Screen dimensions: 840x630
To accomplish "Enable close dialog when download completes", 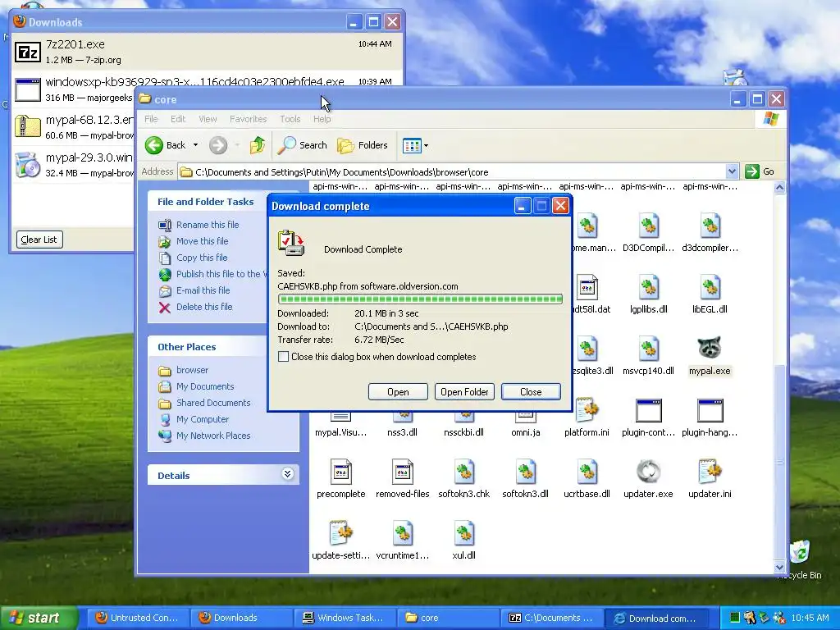I will [283, 357].
